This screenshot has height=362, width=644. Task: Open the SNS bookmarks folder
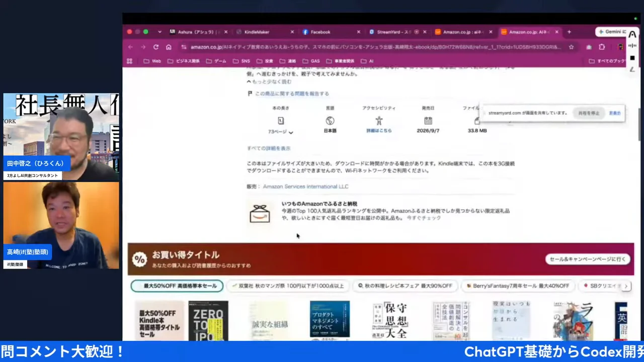[242, 61]
